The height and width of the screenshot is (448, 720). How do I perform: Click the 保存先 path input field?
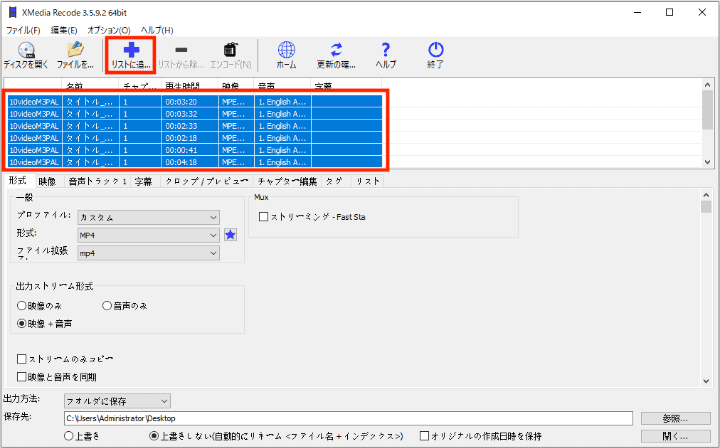348,418
